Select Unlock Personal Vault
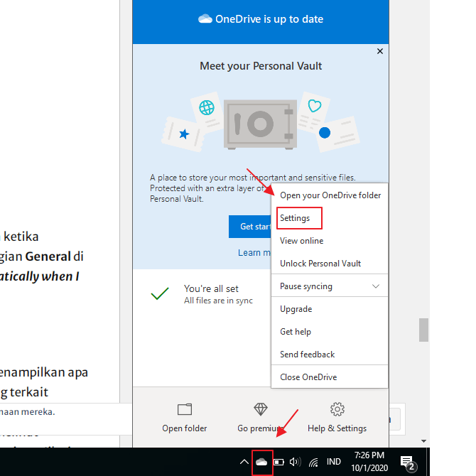This screenshot has height=476, width=476. pyautogui.click(x=320, y=264)
